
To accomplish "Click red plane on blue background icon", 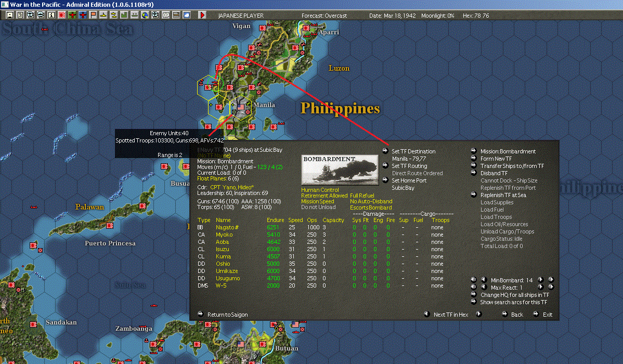I will (x=83, y=15).
